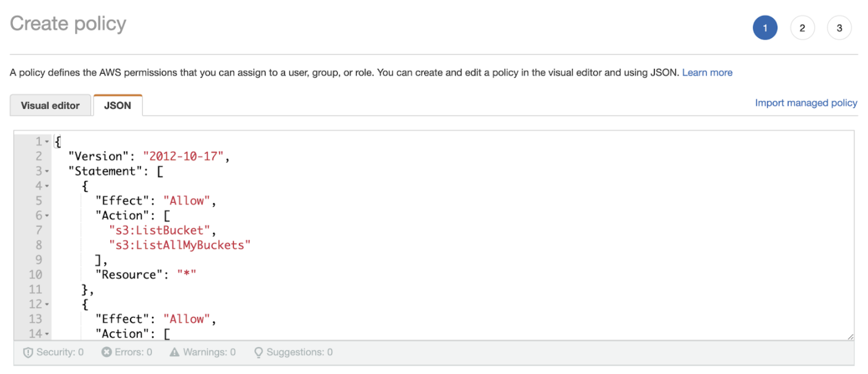This screenshot has height=374, width=868.
Task: Switch to the Visual editor tab
Action: point(50,105)
